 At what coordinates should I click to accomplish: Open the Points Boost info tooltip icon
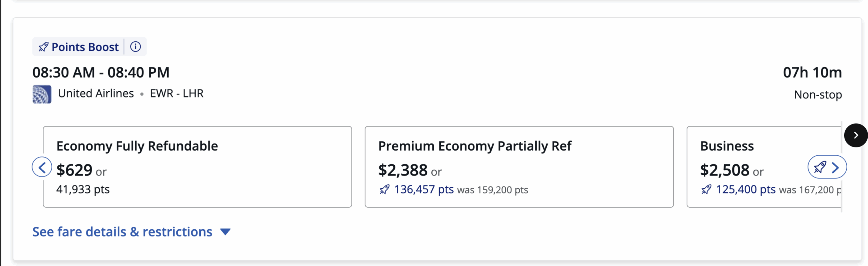click(135, 46)
